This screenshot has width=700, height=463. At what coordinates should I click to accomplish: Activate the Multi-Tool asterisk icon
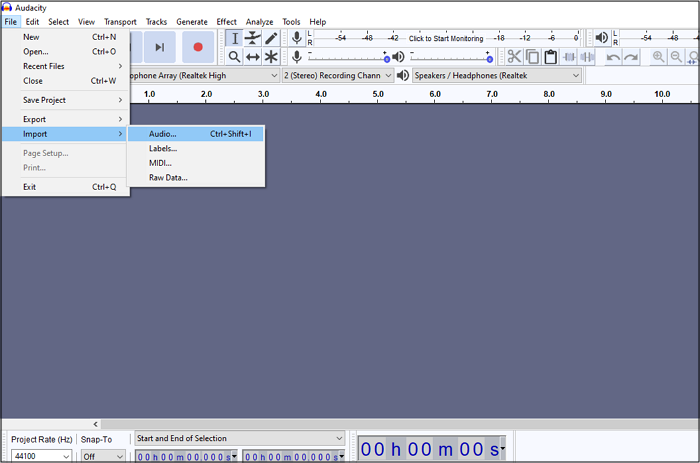(x=271, y=57)
